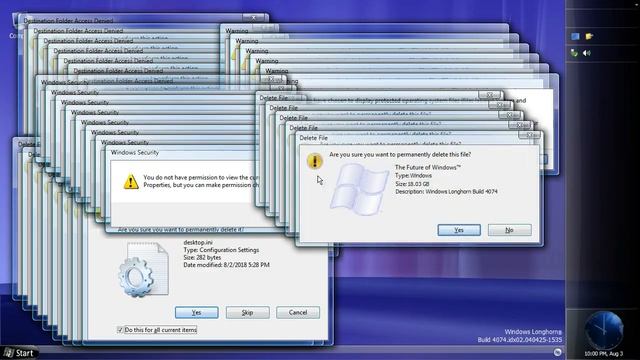
Task: Click the green network icon in the sidebar
Action: [x=574, y=53]
